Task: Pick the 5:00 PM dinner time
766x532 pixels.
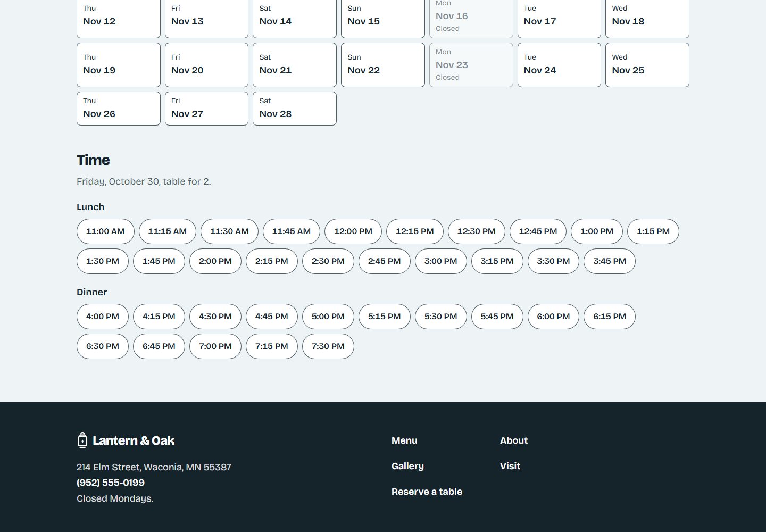Action: click(x=328, y=317)
